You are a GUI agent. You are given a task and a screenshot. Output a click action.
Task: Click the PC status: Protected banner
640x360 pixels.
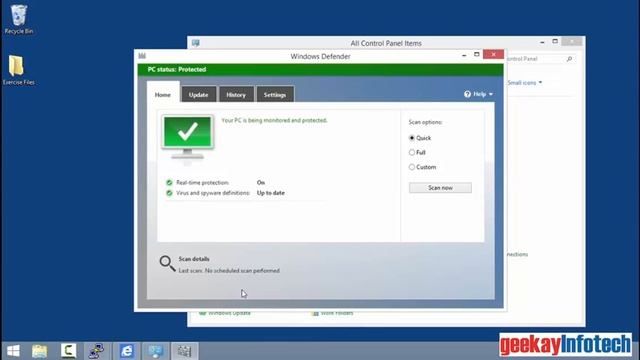[320, 69]
